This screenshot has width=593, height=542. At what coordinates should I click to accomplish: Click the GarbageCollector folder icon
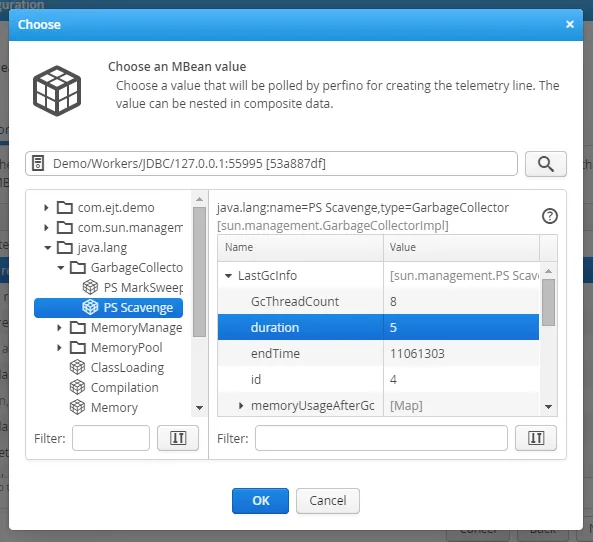[x=78, y=267]
